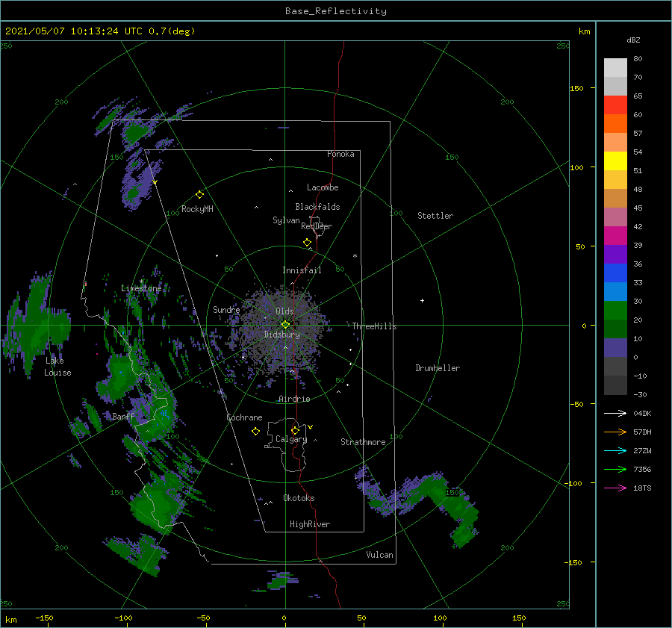Click the Okotoks label
The height and width of the screenshot is (628, 672).
click(299, 498)
